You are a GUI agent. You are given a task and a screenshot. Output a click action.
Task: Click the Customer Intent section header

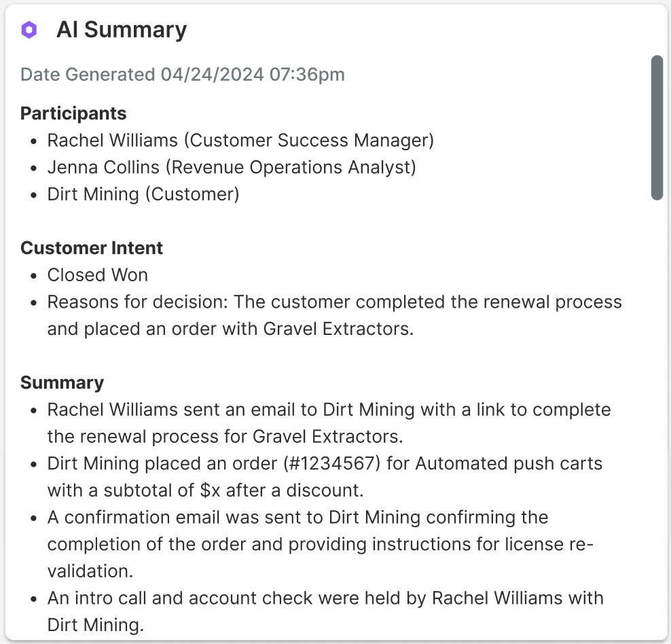[91, 248]
